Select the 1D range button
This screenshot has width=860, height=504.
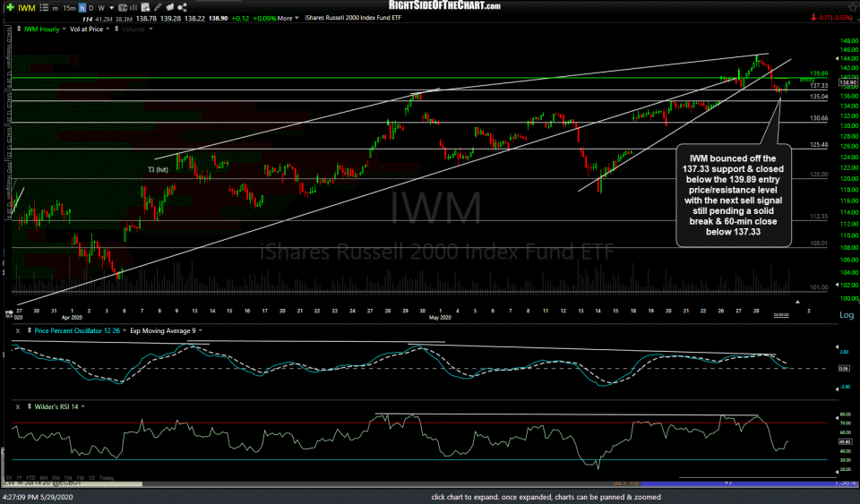pyautogui.click(x=91, y=478)
